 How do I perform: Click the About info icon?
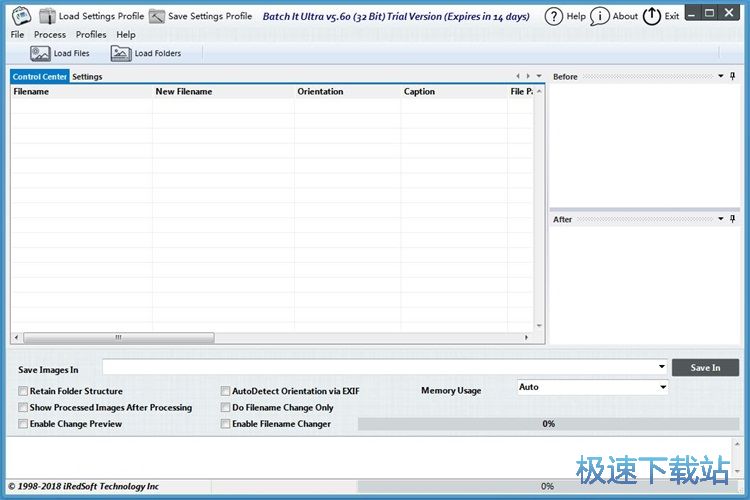pyautogui.click(x=600, y=16)
